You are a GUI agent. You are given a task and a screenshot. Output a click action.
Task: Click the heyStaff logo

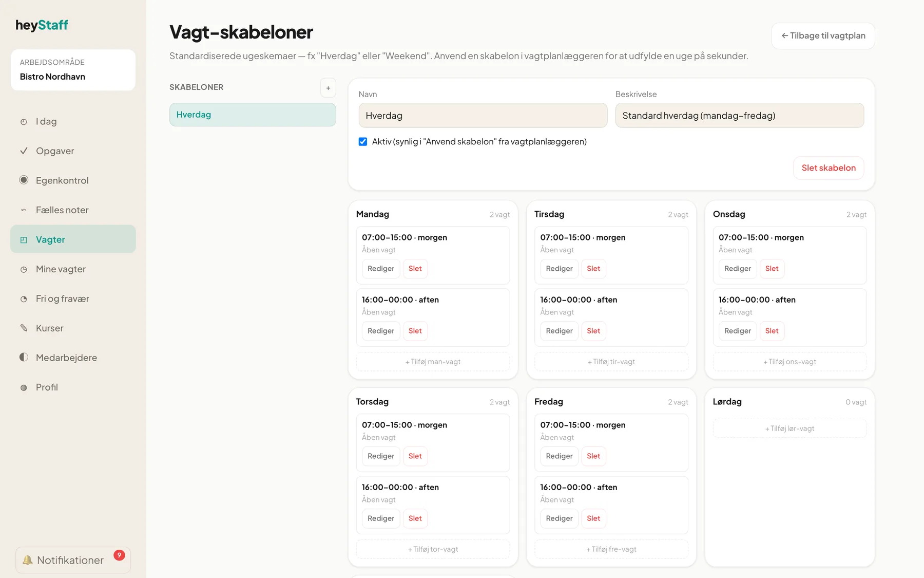click(42, 25)
